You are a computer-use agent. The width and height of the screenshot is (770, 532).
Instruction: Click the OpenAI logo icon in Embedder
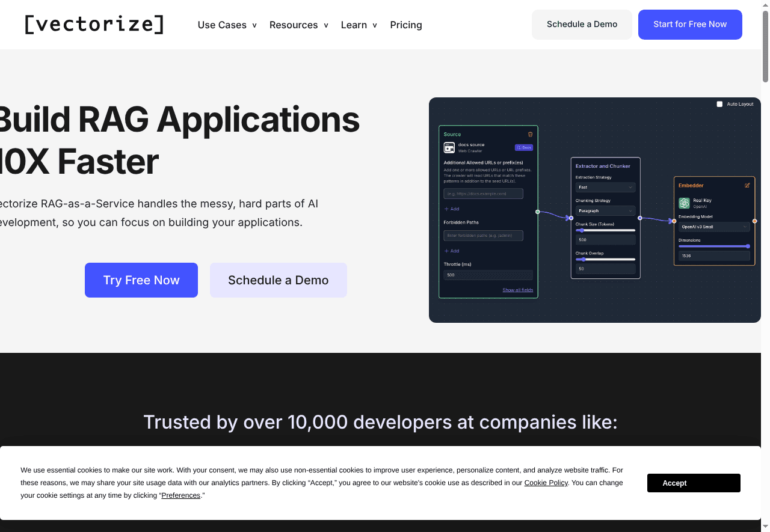[x=684, y=203]
